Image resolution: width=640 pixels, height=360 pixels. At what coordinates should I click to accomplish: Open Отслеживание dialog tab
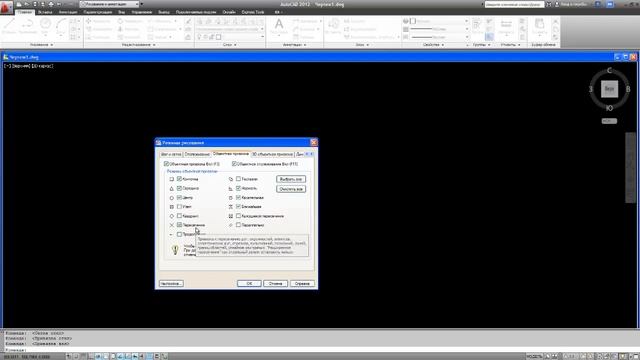tap(197, 154)
